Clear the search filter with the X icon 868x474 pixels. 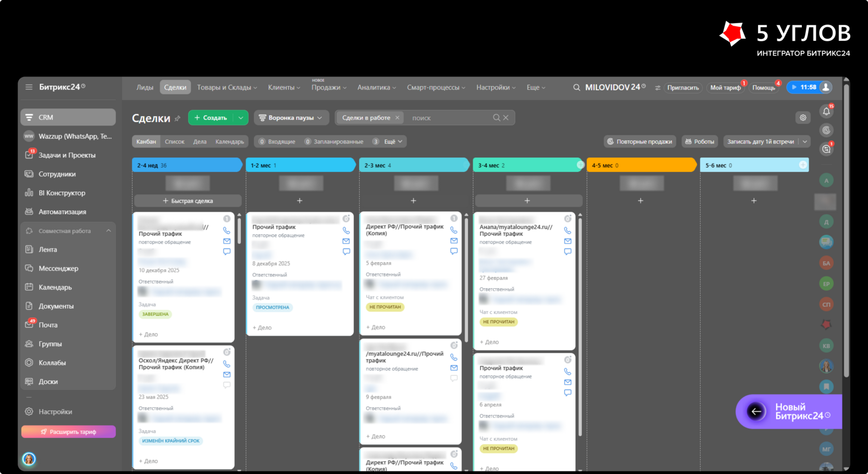tap(506, 118)
